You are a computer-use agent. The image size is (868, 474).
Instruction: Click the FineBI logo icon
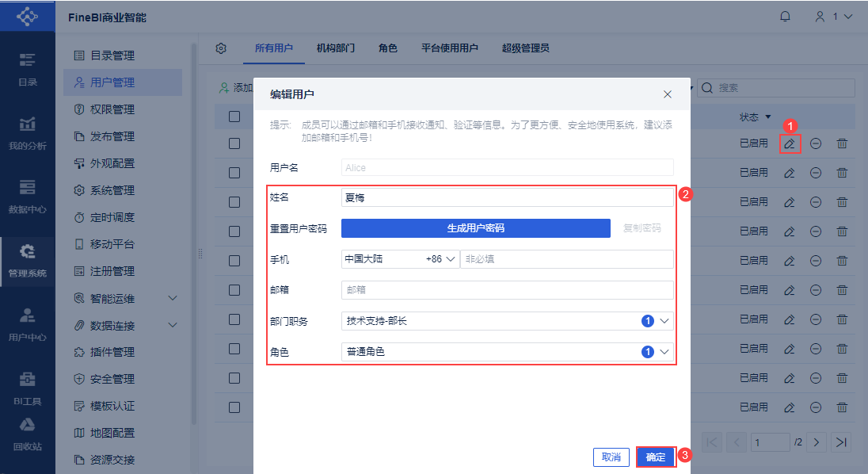27,16
